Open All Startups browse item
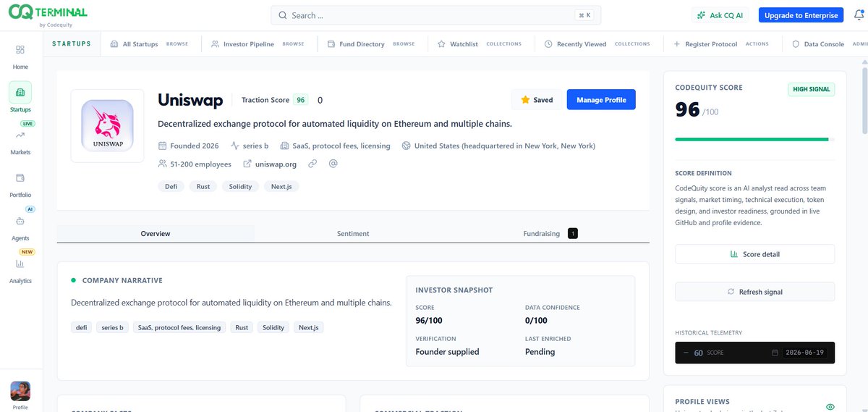 tap(149, 44)
